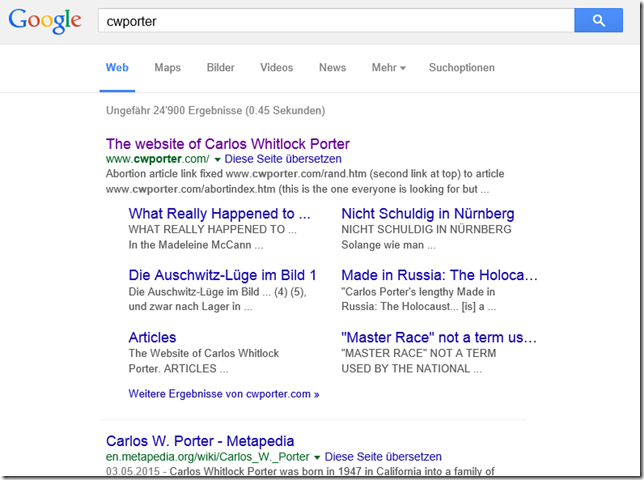Click the Articles sitelink
Viewport: 644px width, 480px height.
click(152, 337)
